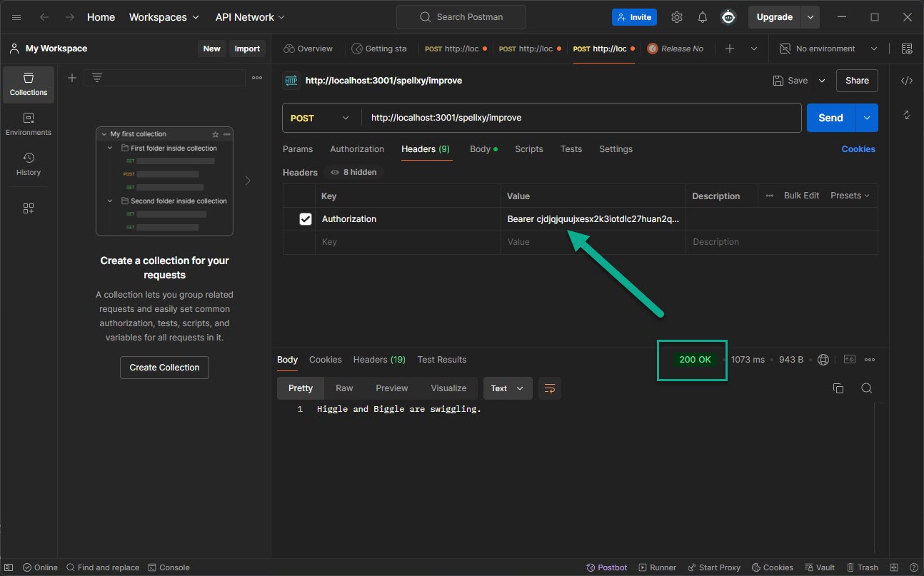Open the Presets dropdown
The image size is (924, 576).
click(850, 196)
